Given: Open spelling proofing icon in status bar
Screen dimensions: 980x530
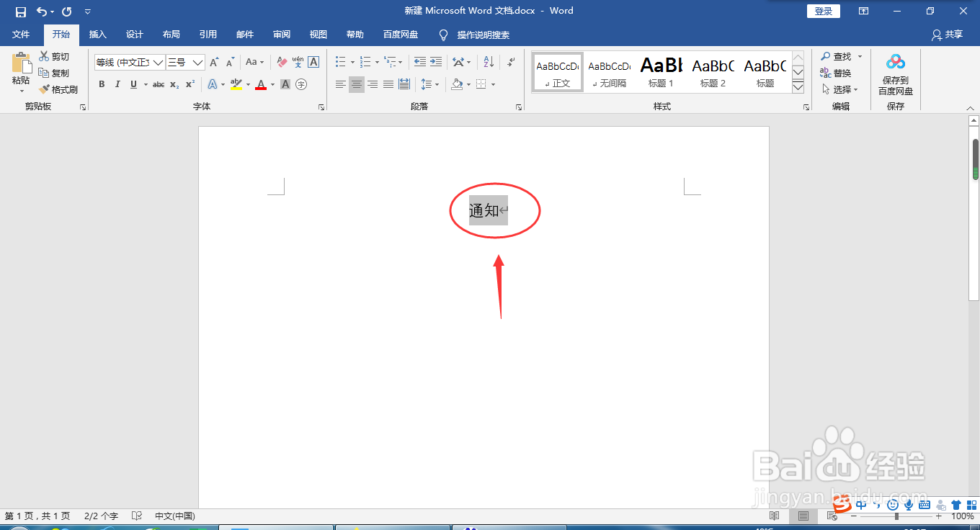Looking at the screenshot, I should pyautogui.click(x=137, y=516).
